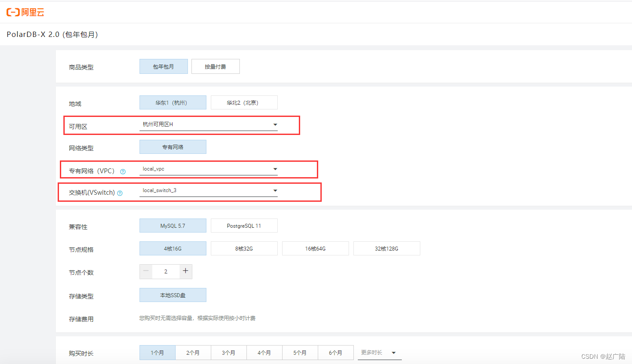Select 5个月 purchase duration
This screenshot has height=364, width=632.
point(300,353)
